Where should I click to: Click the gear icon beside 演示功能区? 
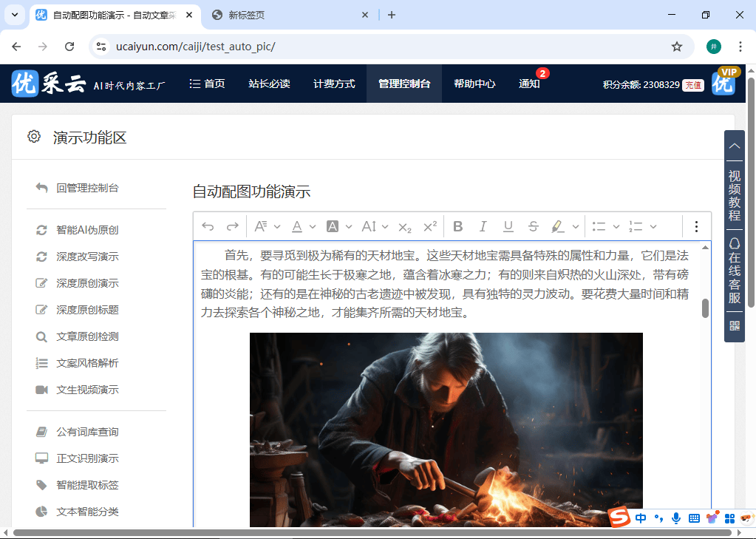(33, 136)
